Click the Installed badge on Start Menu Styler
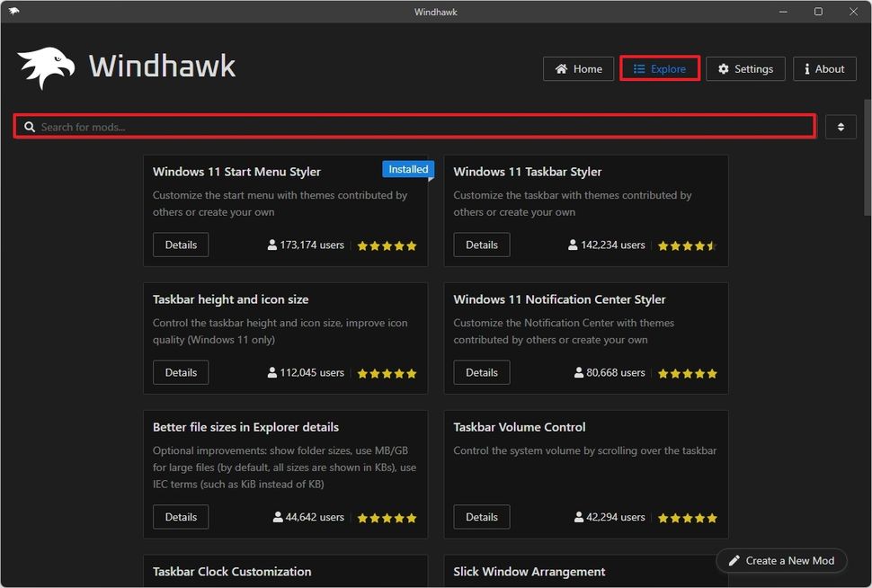 [x=408, y=169]
